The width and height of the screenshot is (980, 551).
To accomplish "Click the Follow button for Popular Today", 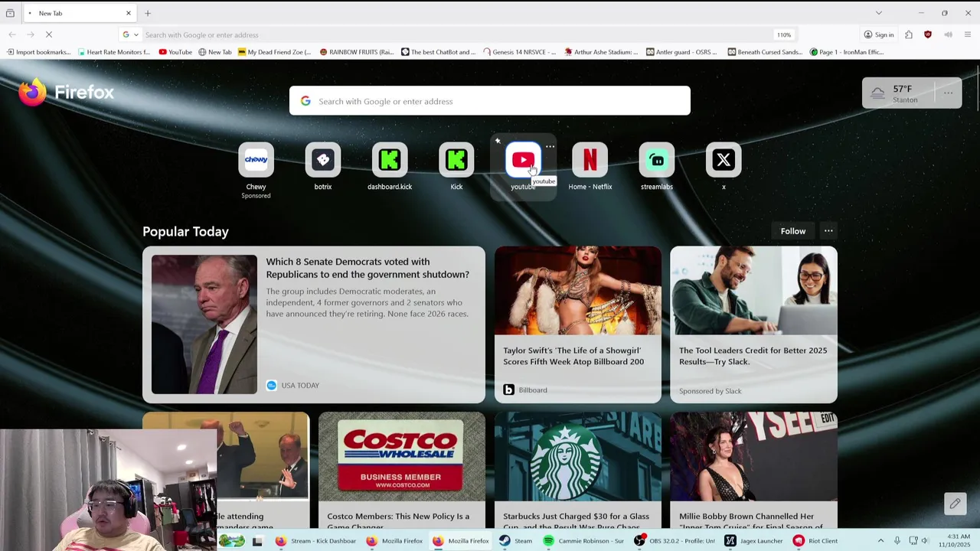I will tap(793, 231).
